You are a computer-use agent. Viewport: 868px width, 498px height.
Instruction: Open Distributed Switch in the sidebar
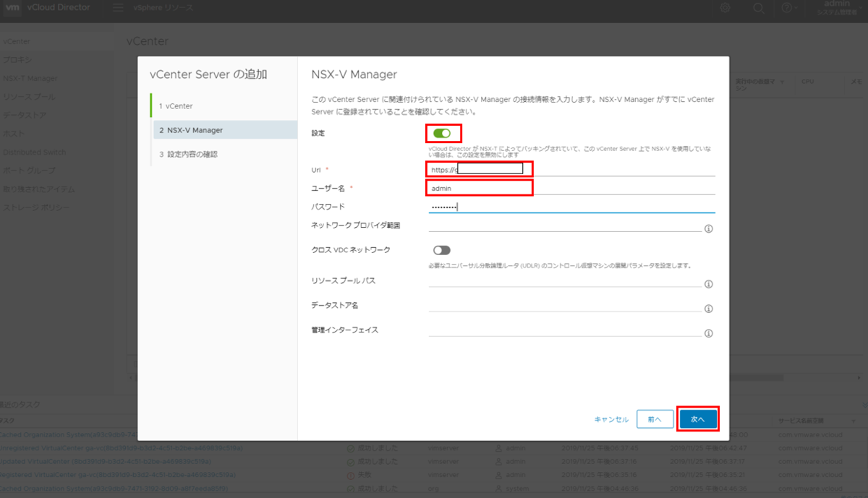pyautogui.click(x=34, y=153)
